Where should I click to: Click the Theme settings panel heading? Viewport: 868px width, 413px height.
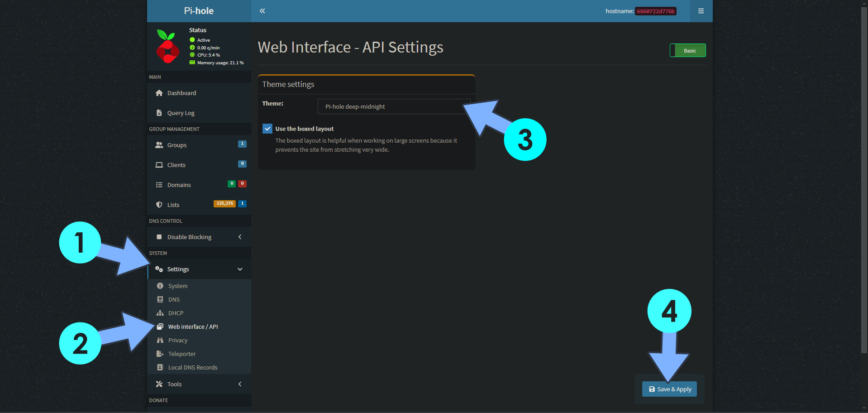point(288,84)
